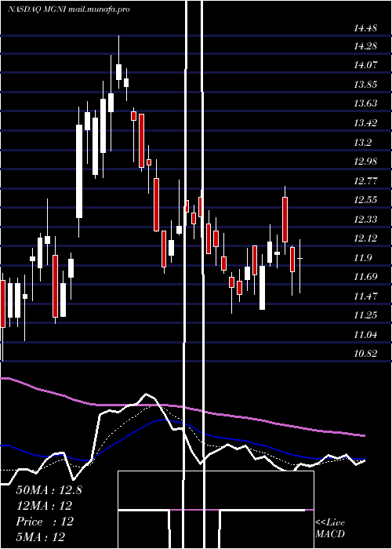Select the 11.69 price axis label
This screenshot has width=392, height=549.
[x=365, y=277]
